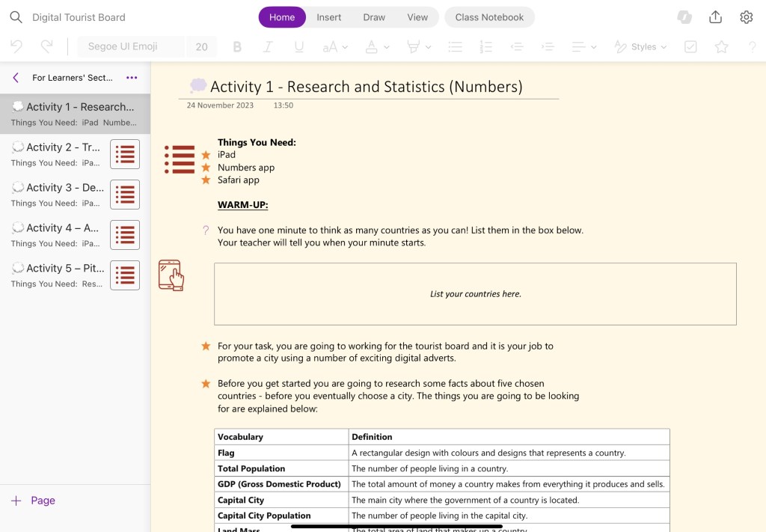Image resolution: width=766 pixels, height=532 pixels.
Task: Insert a bulleted list
Action: tap(455, 46)
